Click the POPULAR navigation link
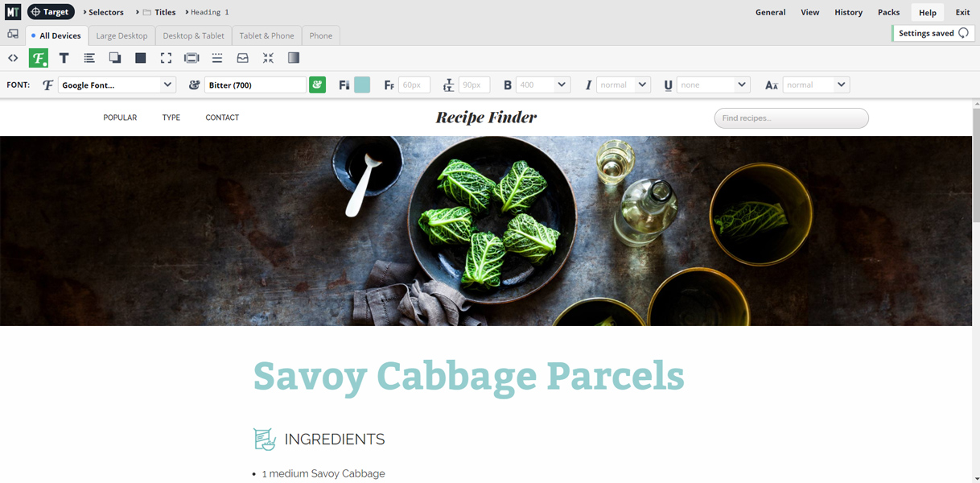 click(x=120, y=118)
